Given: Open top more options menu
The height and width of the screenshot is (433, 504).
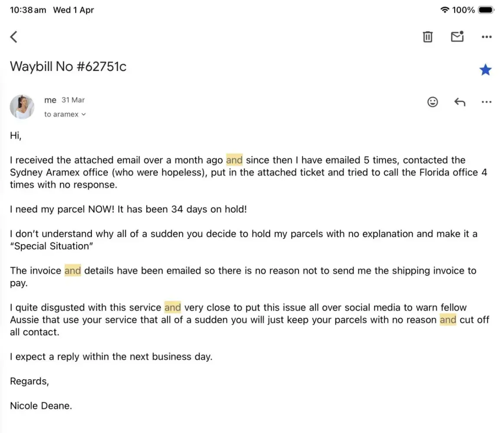Looking at the screenshot, I should pos(487,37).
